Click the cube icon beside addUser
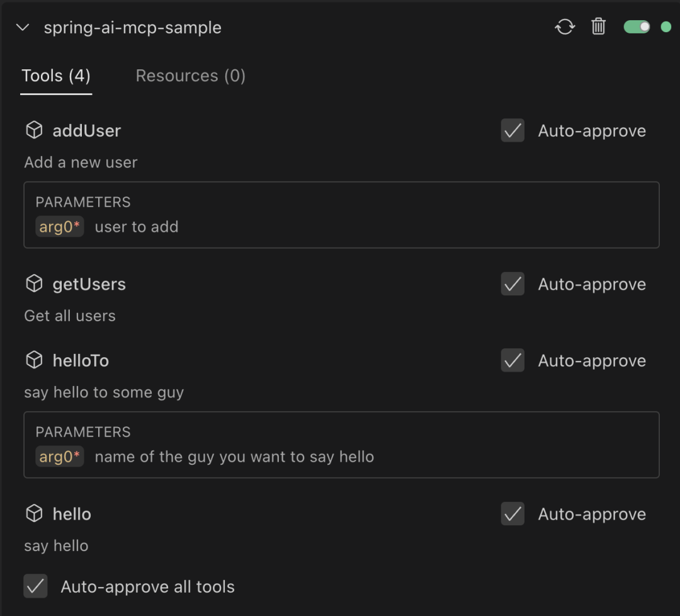The height and width of the screenshot is (616, 680). (34, 130)
